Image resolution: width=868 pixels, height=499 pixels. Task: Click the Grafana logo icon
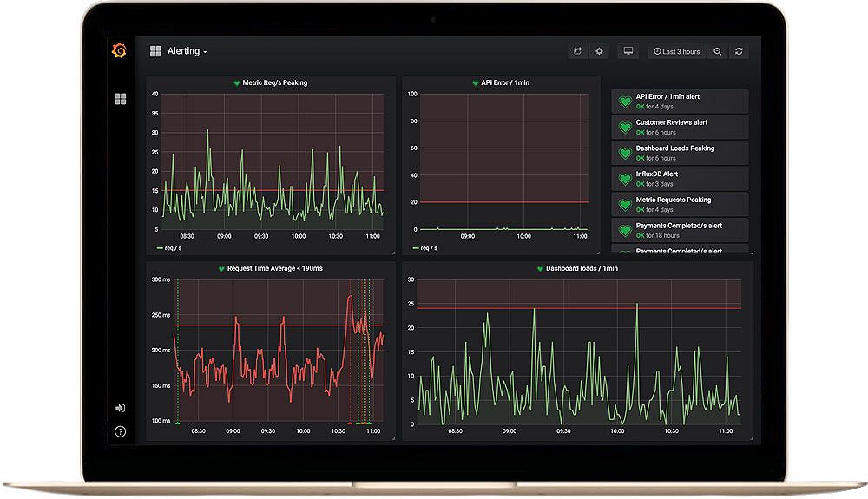click(x=119, y=50)
